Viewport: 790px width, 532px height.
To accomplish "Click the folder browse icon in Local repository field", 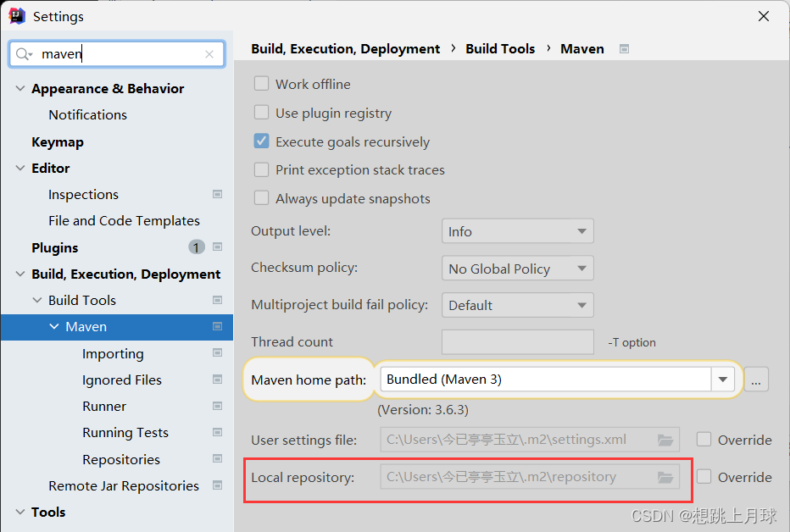I will pos(665,477).
